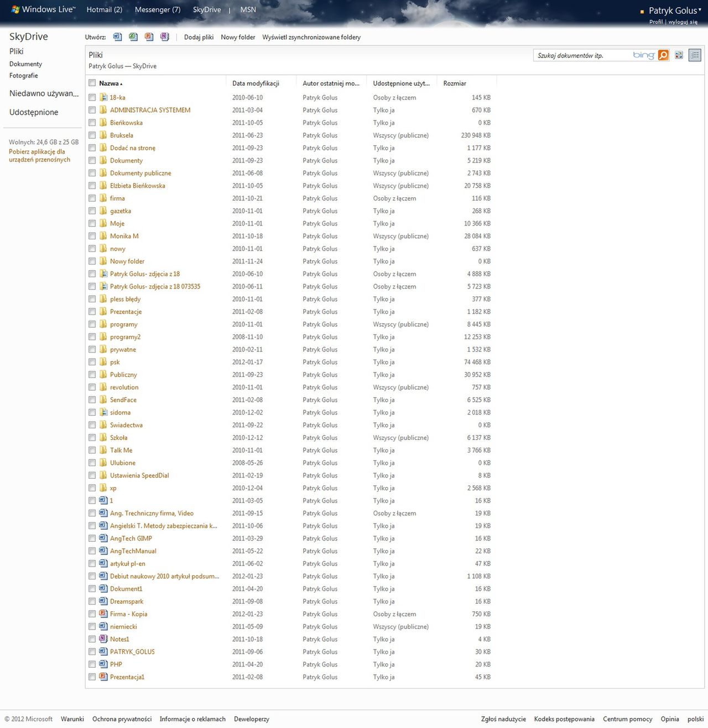Check the box for Dokument1
Viewport: 708px width, 728px height.
pyautogui.click(x=92, y=589)
